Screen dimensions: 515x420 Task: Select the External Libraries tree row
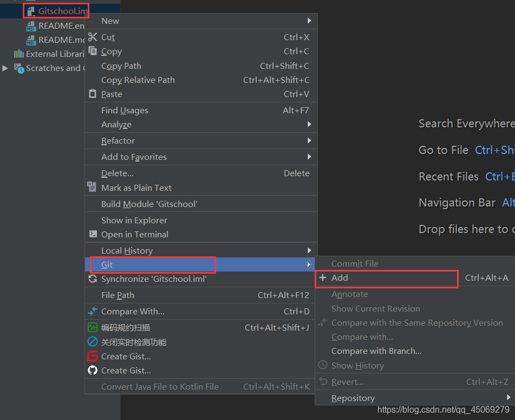pos(49,54)
